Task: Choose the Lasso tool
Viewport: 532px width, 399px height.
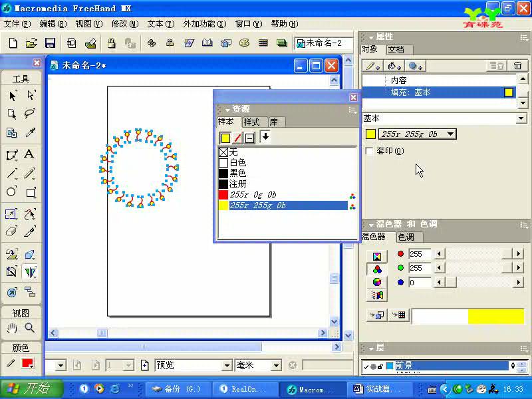Action: click(30, 113)
